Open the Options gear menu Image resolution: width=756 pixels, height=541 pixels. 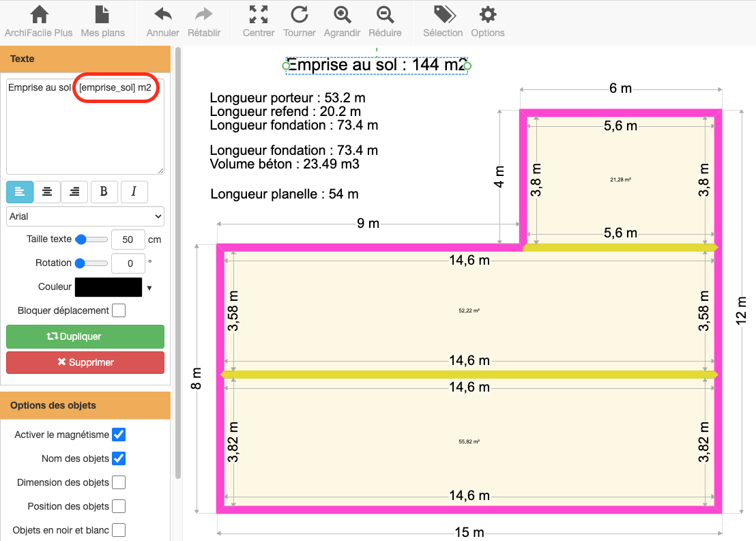(487, 21)
